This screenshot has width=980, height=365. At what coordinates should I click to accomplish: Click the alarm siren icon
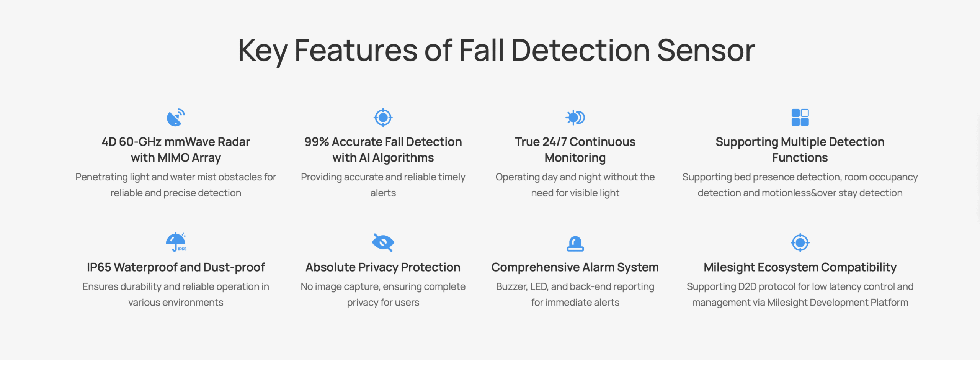575,243
